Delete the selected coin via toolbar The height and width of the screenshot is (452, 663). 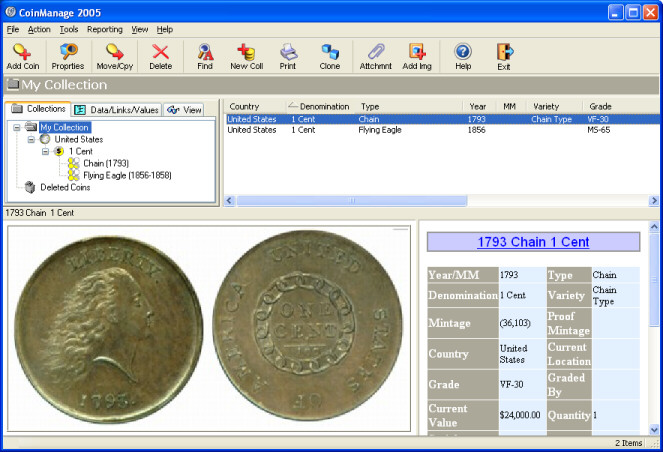click(161, 56)
